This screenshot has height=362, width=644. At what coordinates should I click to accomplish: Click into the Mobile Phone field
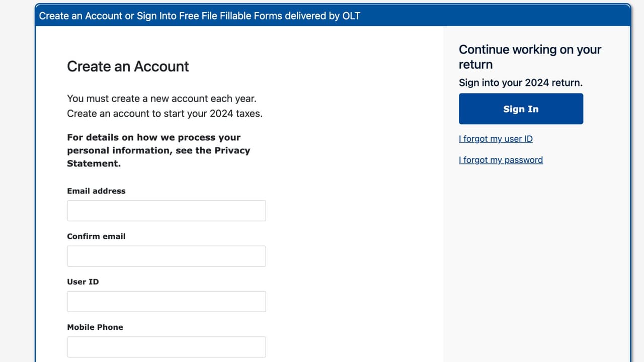[x=166, y=346]
